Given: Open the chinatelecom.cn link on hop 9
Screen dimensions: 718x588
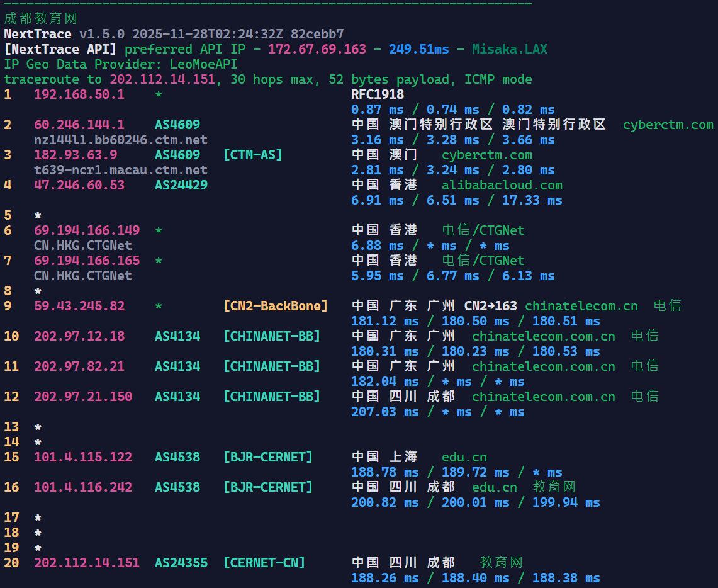Looking at the screenshot, I should (581, 306).
